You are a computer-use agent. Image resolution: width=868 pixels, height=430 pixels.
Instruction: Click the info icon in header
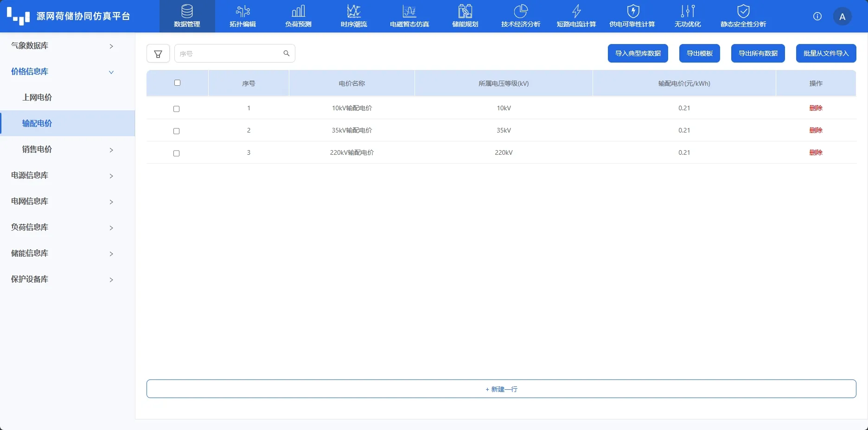[817, 16]
